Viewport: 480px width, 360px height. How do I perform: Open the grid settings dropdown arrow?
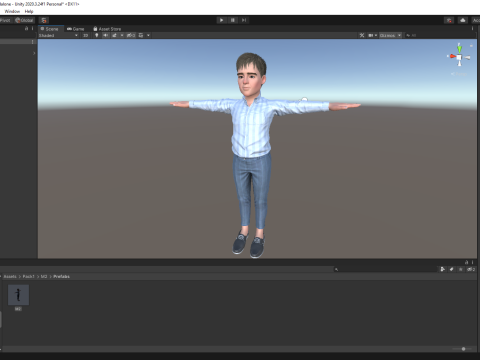(148, 35)
